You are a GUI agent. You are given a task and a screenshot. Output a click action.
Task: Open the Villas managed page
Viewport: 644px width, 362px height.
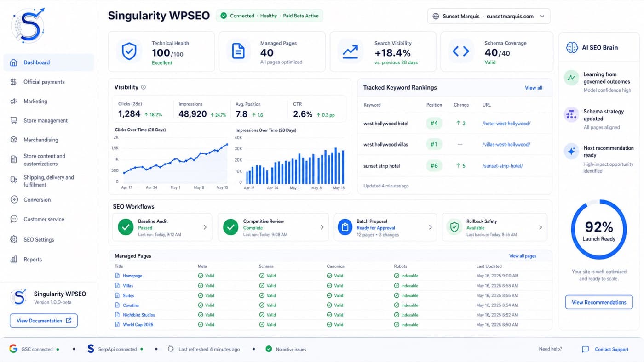pyautogui.click(x=128, y=286)
